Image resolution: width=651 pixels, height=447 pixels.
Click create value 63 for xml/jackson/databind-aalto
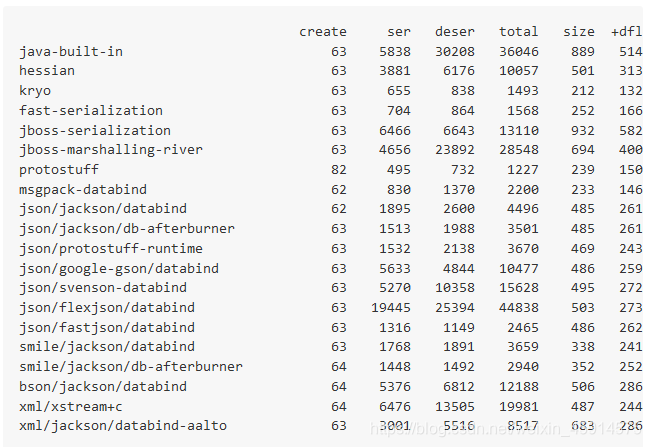(x=339, y=425)
